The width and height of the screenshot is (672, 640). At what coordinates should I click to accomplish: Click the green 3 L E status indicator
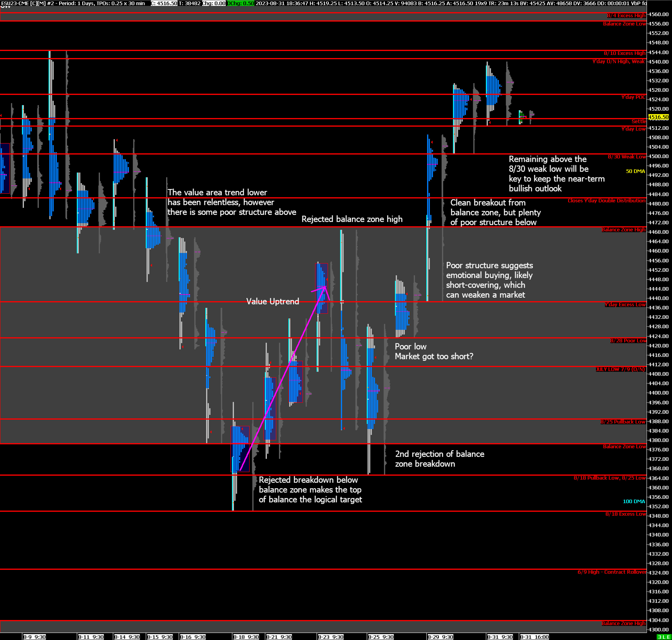coord(663,637)
